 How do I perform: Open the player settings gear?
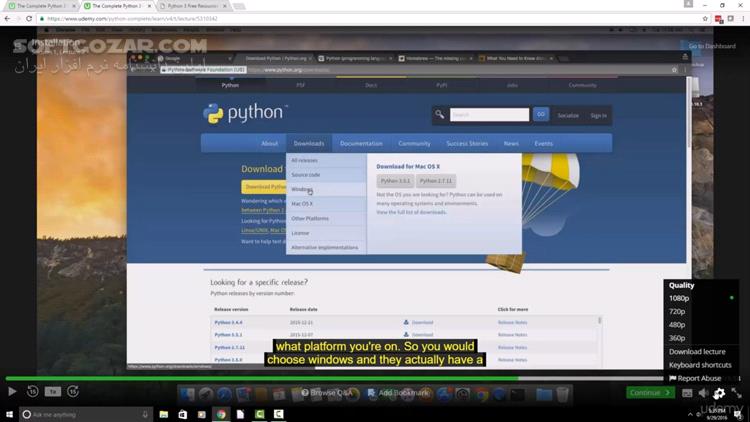pyautogui.click(x=719, y=393)
